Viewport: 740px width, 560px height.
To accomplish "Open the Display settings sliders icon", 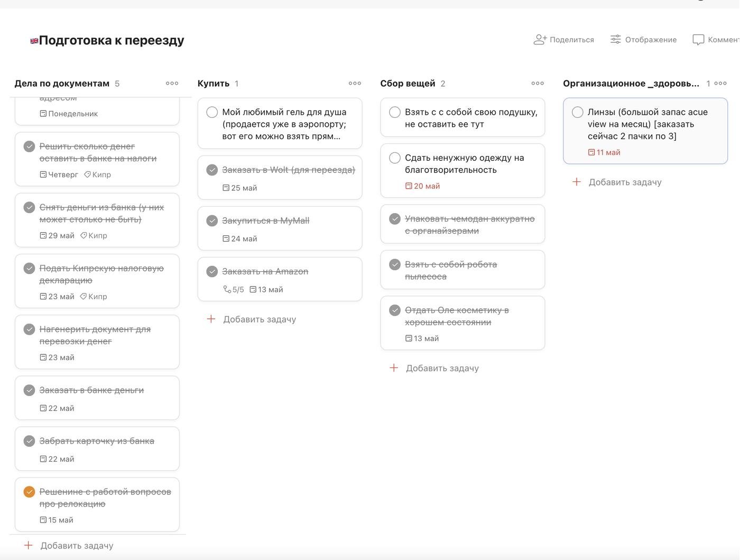I will coord(616,40).
